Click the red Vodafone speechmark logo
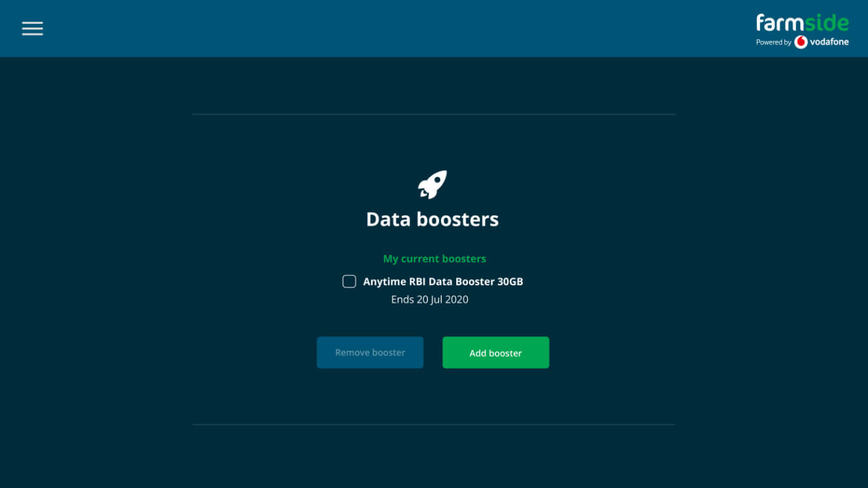This screenshot has height=488, width=868. click(801, 42)
